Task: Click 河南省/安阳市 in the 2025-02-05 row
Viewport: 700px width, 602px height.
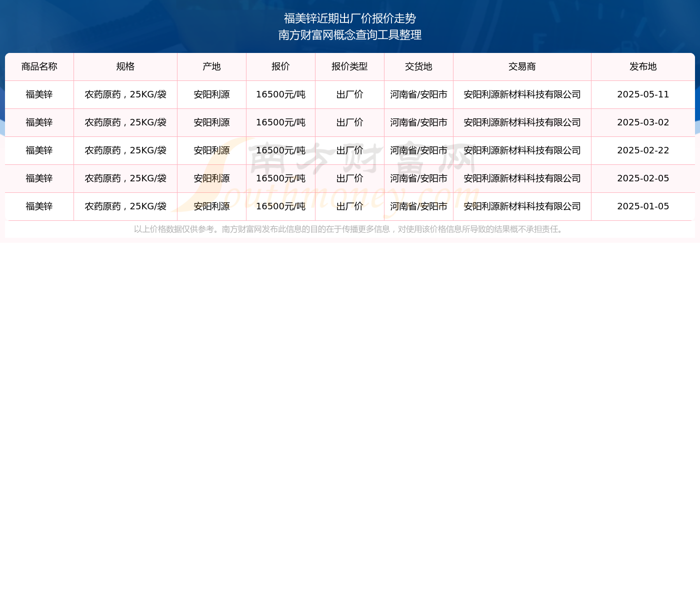Action: tap(419, 179)
